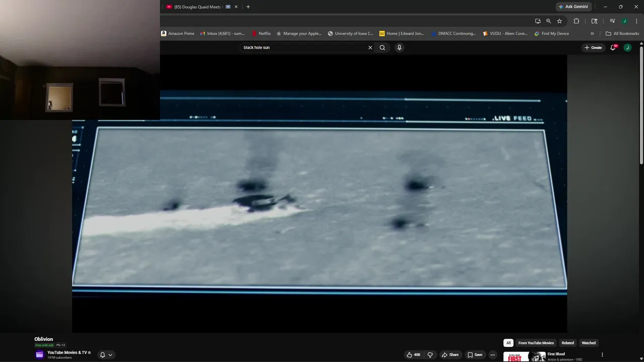The width and height of the screenshot is (644, 362).
Task: Click the Oblivion video player
Action: click(319, 194)
